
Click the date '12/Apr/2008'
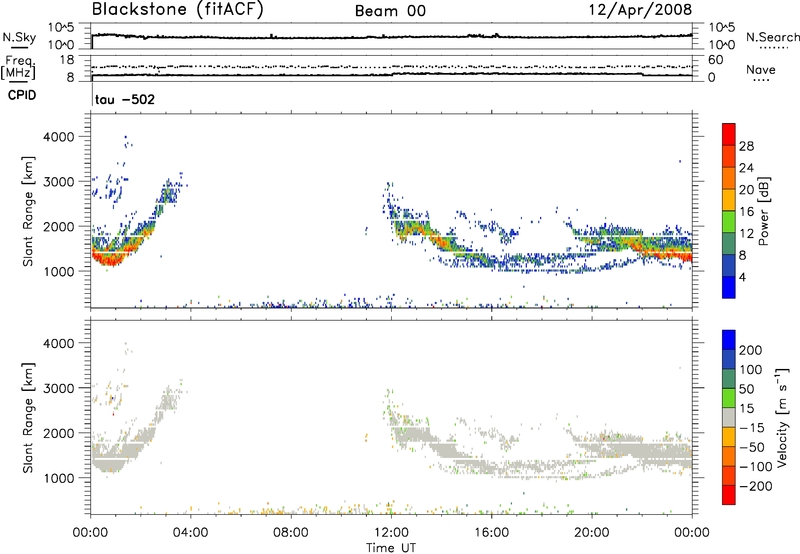[x=641, y=10]
